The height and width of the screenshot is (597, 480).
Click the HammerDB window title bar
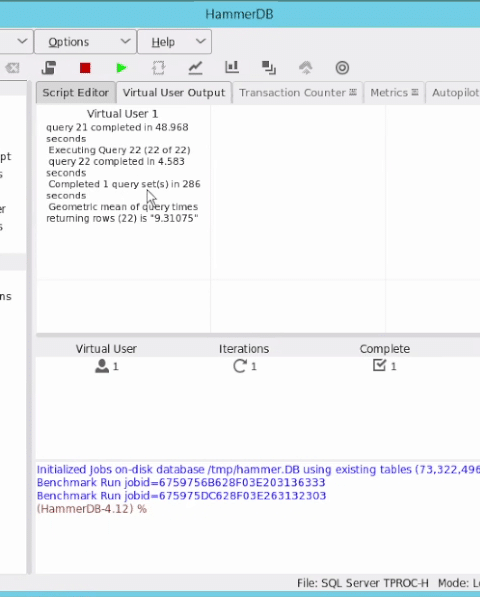tap(240, 14)
